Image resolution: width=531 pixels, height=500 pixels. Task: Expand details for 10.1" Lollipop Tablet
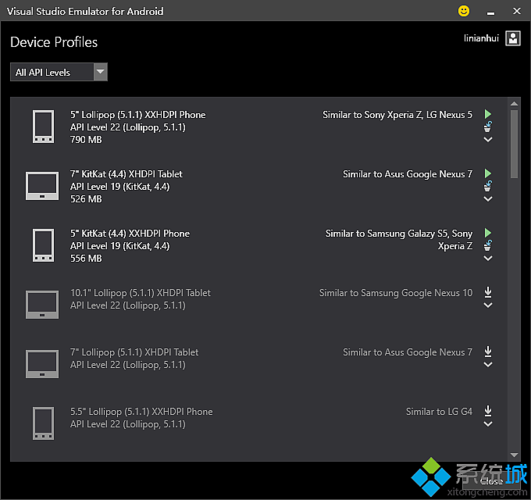488,305
